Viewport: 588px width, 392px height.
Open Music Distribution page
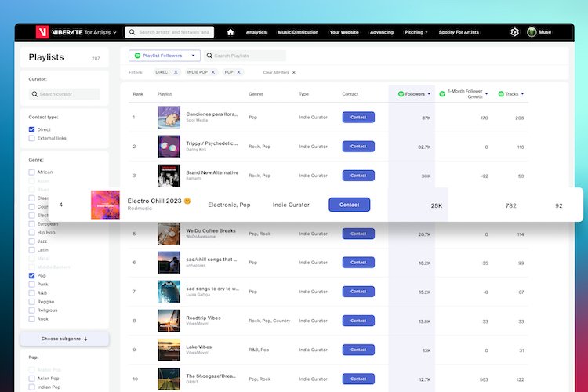298,32
